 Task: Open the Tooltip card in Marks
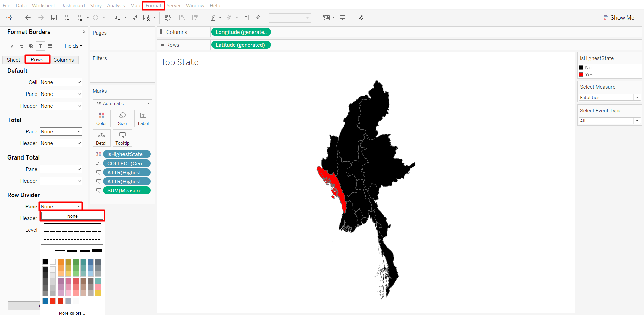coord(122,138)
